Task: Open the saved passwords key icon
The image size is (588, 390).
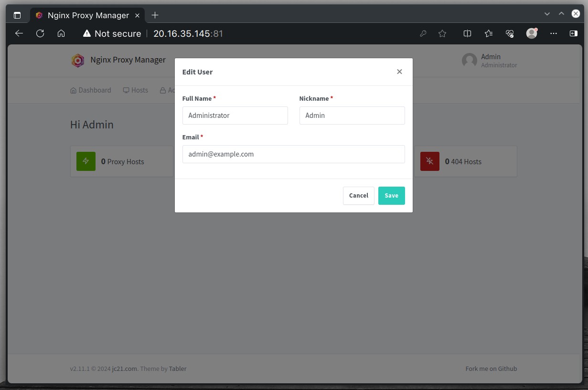Action: (x=423, y=33)
